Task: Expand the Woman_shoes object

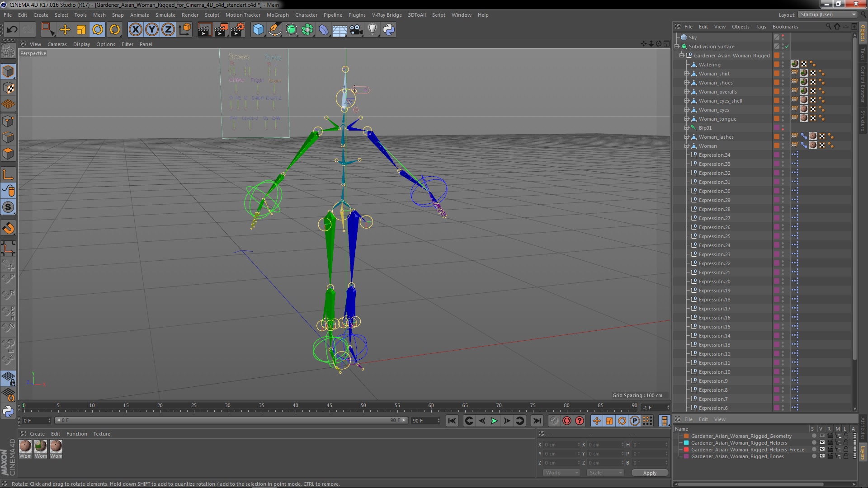Action: click(687, 83)
